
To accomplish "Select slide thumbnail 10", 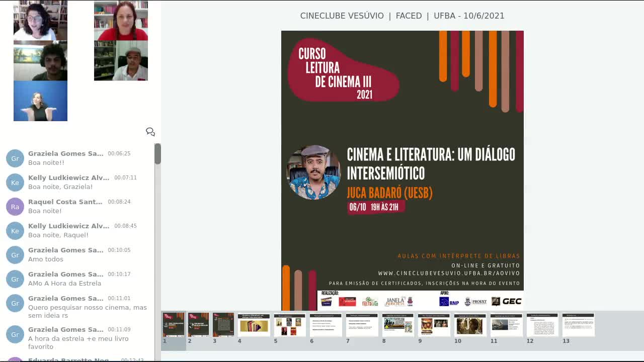I will (x=470, y=325).
